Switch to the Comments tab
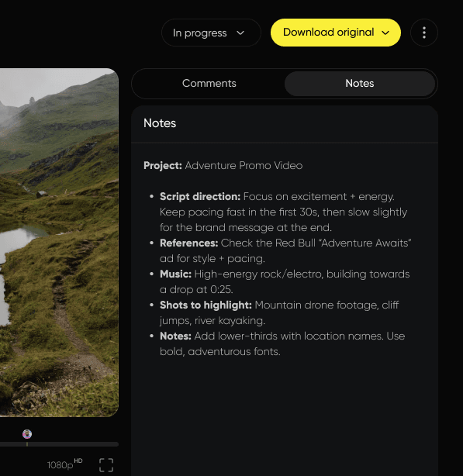The image size is (463, 476). (209, 84)
